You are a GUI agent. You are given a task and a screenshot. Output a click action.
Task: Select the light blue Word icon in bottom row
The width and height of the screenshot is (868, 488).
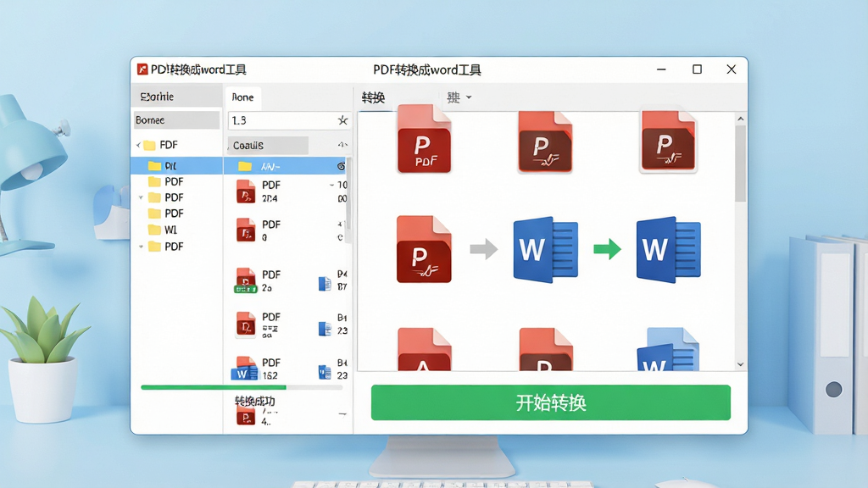(668, 349)
